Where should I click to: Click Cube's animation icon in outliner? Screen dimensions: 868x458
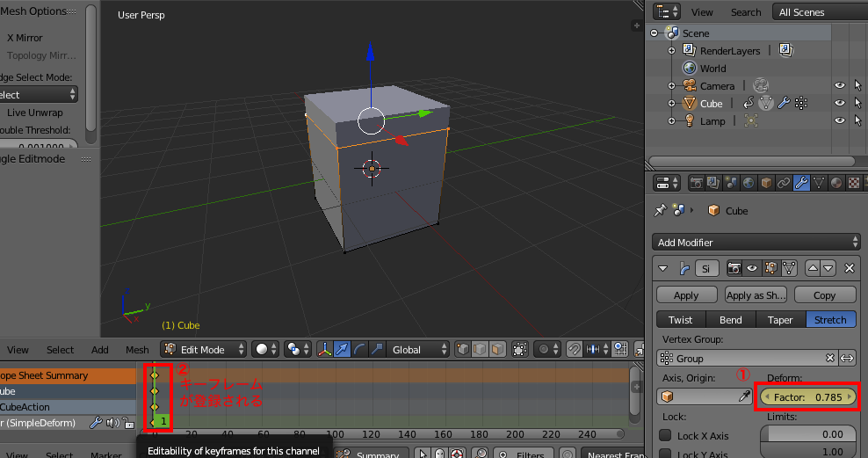[x=748, y=103]
